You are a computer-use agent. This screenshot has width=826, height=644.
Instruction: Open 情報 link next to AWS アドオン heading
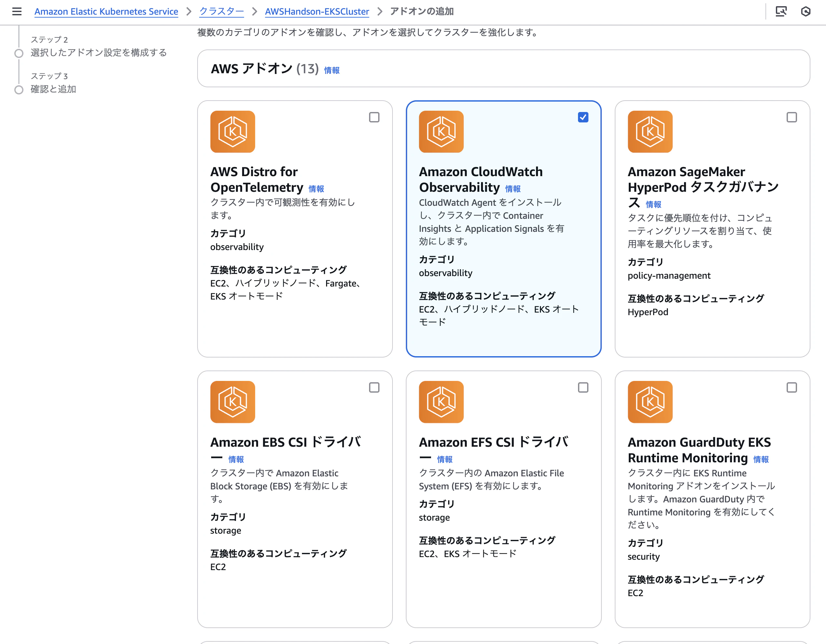click(x=332, y=70)
